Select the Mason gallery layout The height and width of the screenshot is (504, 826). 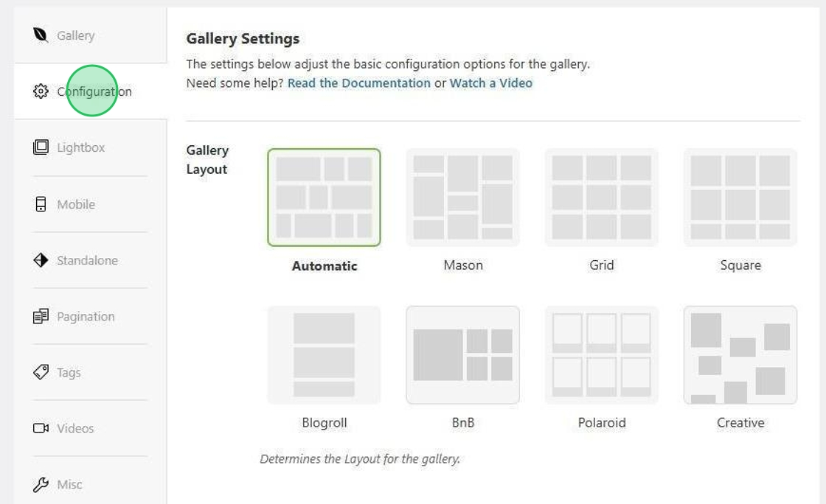click(463, 197)
